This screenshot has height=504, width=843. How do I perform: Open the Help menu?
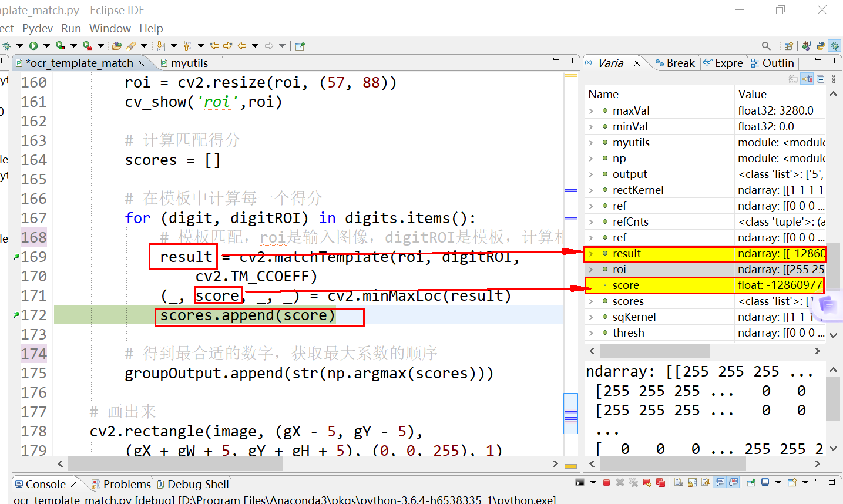151,28
